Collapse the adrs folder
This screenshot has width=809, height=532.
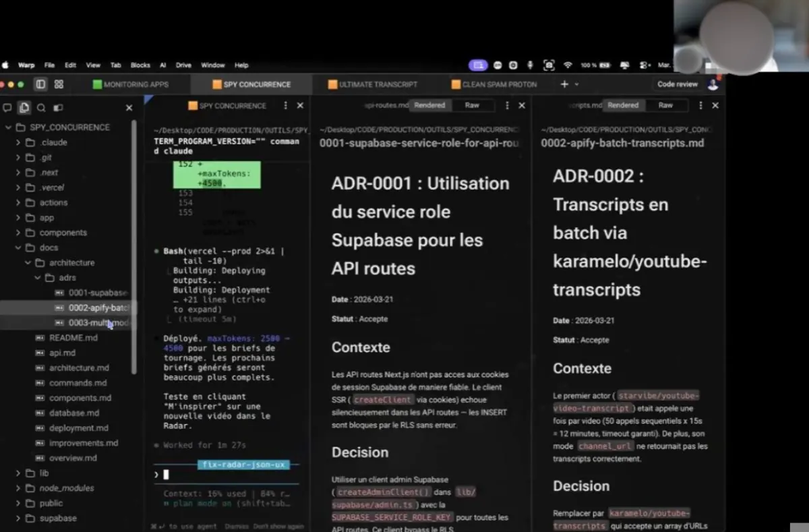[37, 278]
